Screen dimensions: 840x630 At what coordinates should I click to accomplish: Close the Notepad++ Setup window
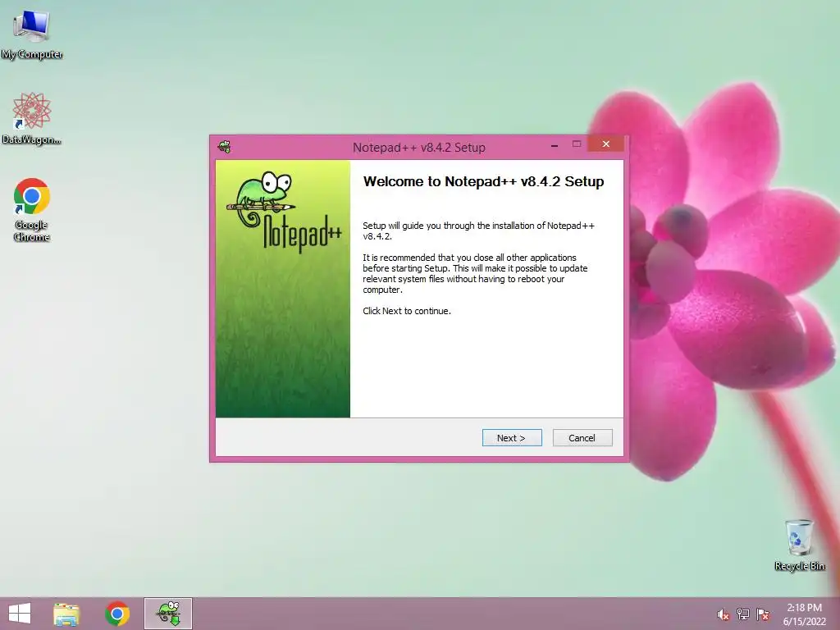pyautogui.click(x=606, y=144)
